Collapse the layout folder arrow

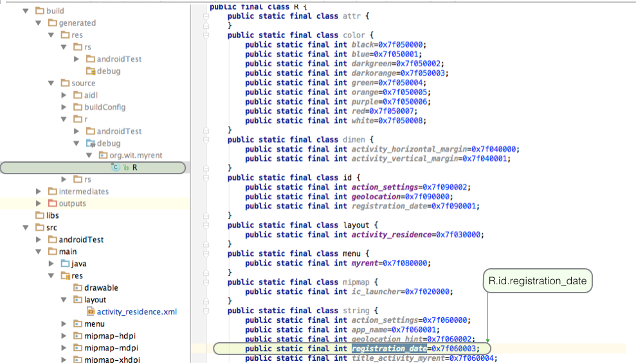(x=64, y=300)
